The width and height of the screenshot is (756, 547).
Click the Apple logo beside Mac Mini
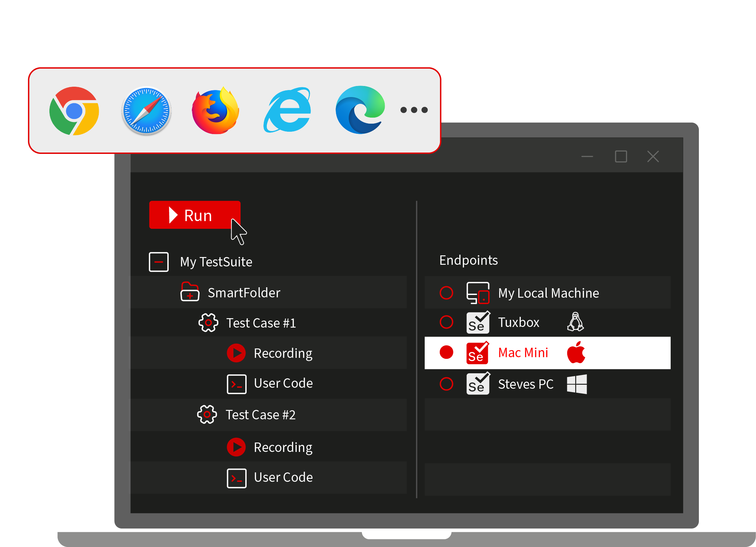click(576, 352)
